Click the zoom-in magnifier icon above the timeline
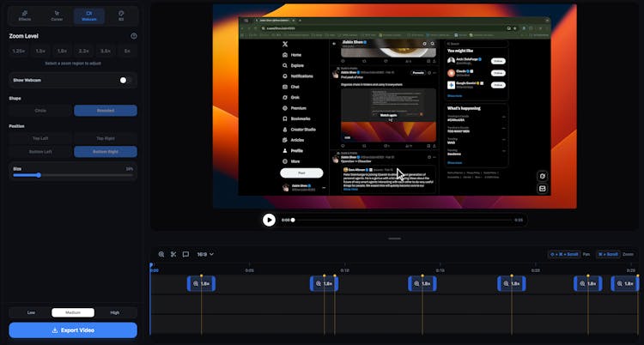This screenshot has height=345, width=644. (x=161, y=254)
